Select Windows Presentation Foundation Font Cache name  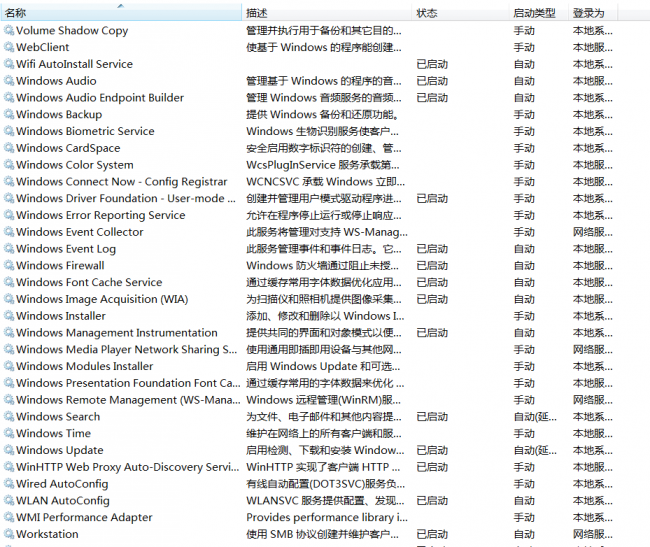point(128,382)
